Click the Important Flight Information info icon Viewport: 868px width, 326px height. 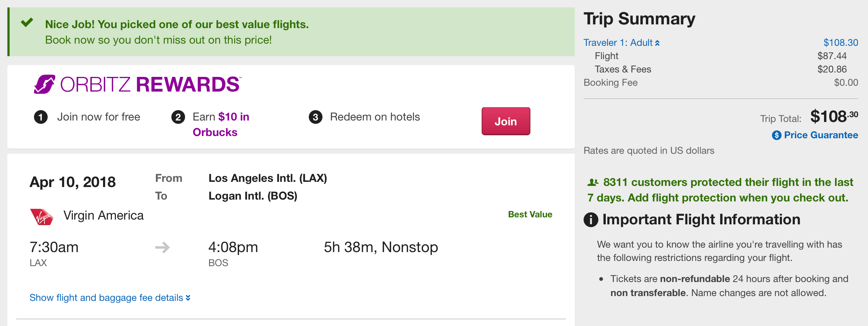[x=591, y=220]
